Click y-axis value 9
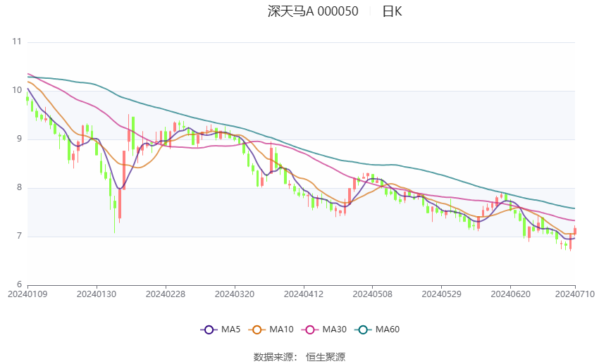This screenshot has width=599, height=364. coord(19,139)
